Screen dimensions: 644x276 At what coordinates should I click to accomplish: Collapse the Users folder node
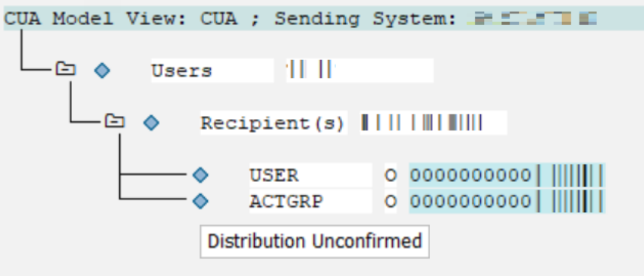(x=66, y=68)
